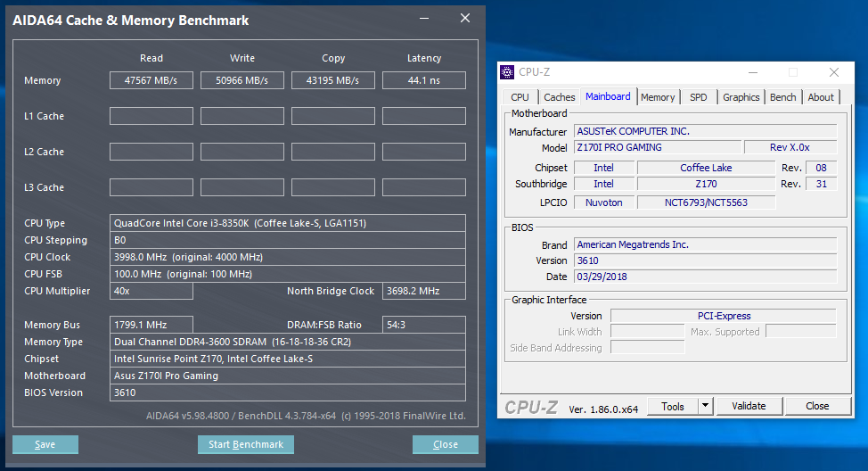Viewport: 868px width, 471px height.
Task: Select the Mainboard tab in CPU-Z
Action: coord(608,96)
